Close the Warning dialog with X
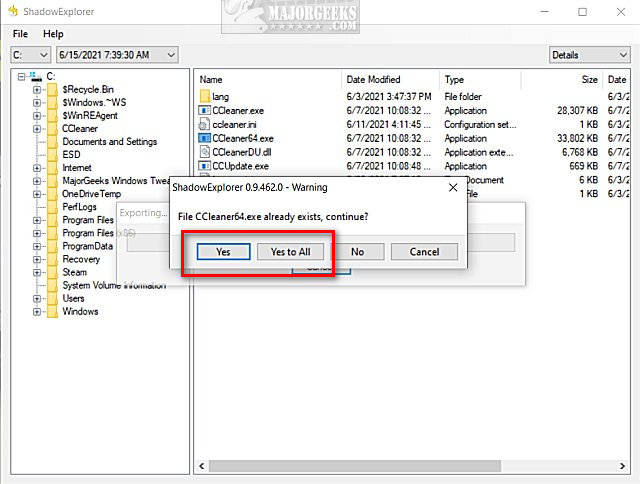Image resolution: width=640 pixels, height=484 pixels. coord(453,188)
